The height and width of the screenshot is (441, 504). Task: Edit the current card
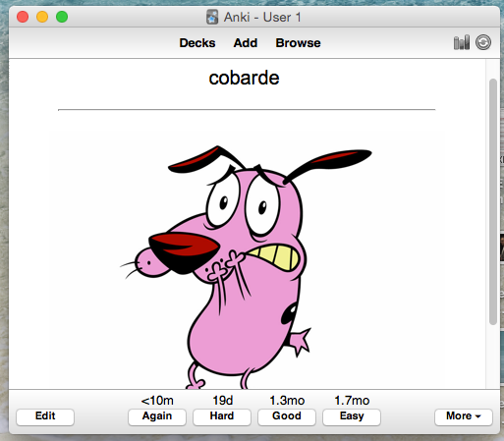(x=45, y=416)
